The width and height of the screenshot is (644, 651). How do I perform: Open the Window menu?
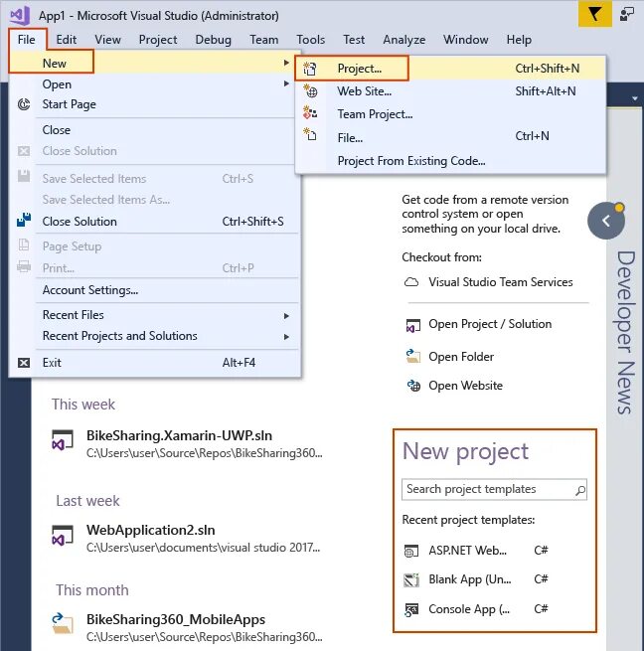(x=466, y=40)
